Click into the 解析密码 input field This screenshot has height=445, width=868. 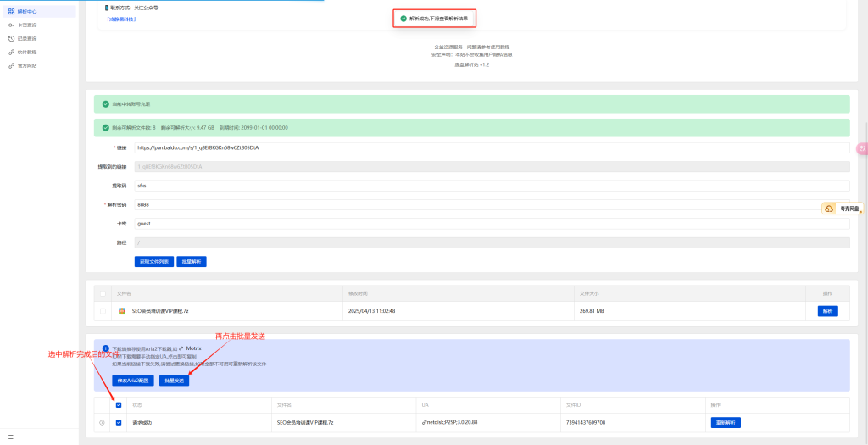click(492, 204)
